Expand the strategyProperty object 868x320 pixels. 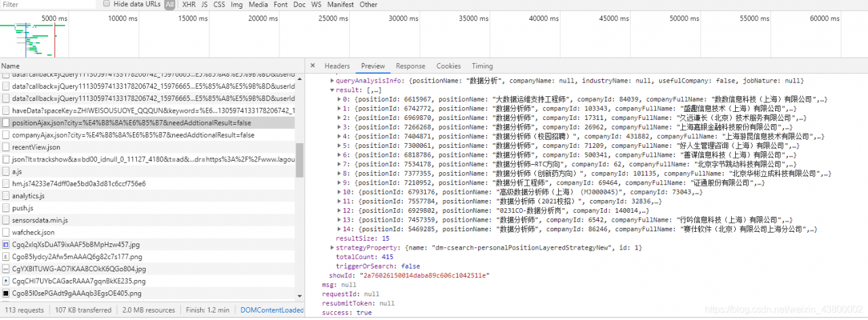coord(332,248)
